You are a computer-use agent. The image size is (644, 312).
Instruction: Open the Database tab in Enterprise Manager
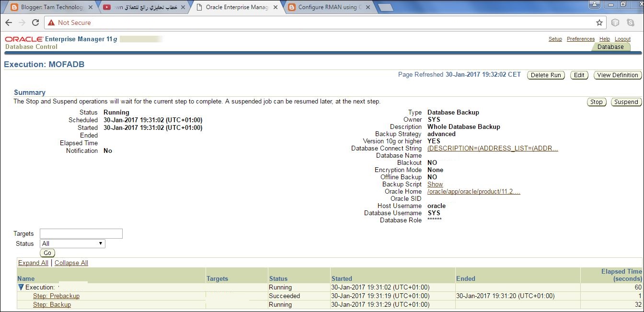[610, 47]
